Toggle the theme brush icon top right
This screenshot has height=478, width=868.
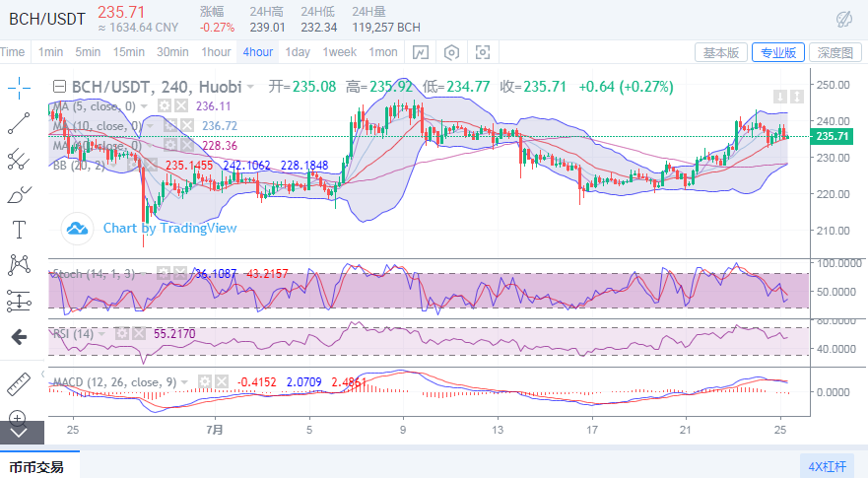click(x=844, y=19)
